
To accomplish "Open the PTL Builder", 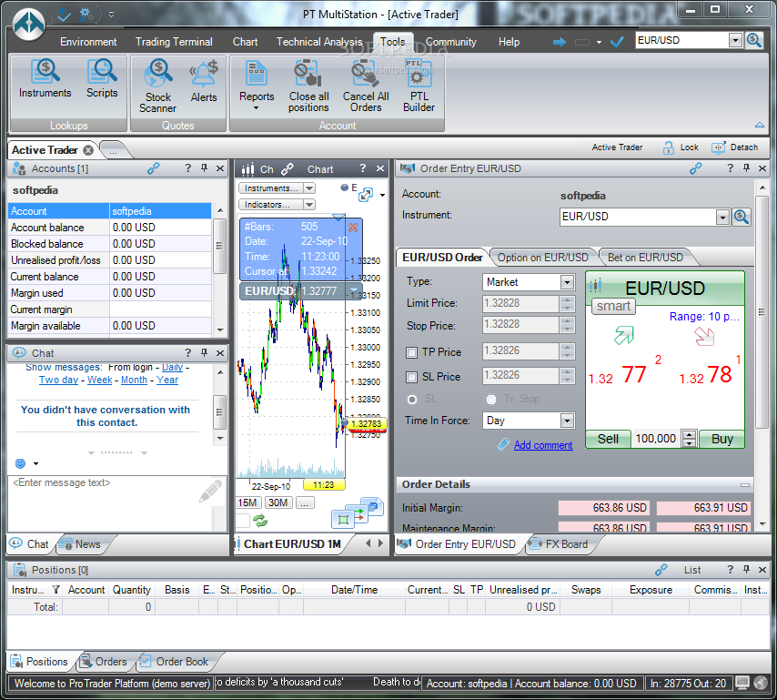I will pyautogui.click(x=419, y=86).
